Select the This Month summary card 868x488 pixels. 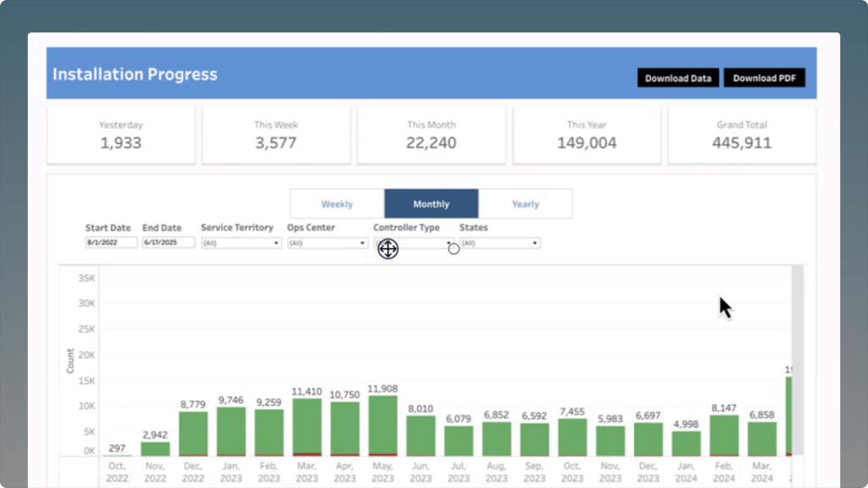(431, 135)
